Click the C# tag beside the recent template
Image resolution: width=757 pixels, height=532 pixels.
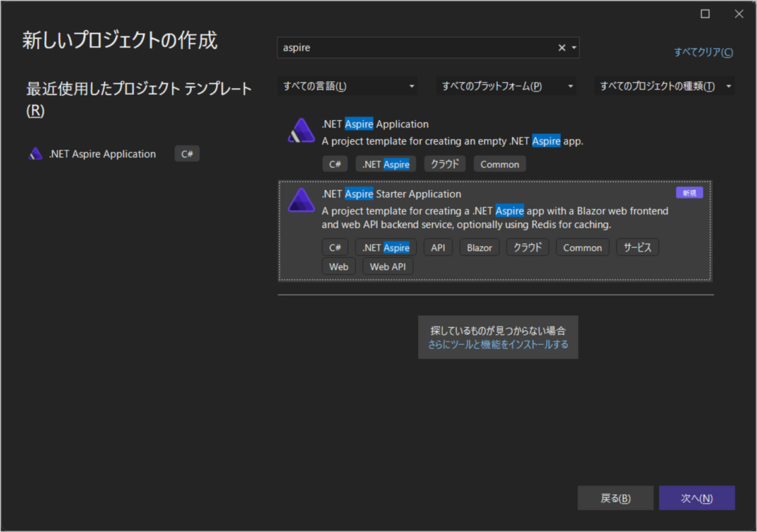point(187,154)
